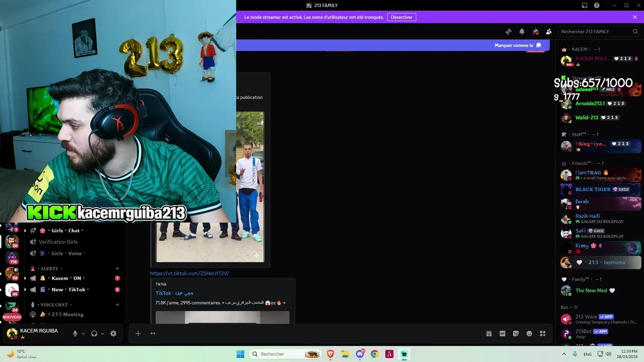Image resolution: width=644 pixels, height=362 pixels.
Task: Open !iam7RAG member profile
Action: click(x=601, y=175)
